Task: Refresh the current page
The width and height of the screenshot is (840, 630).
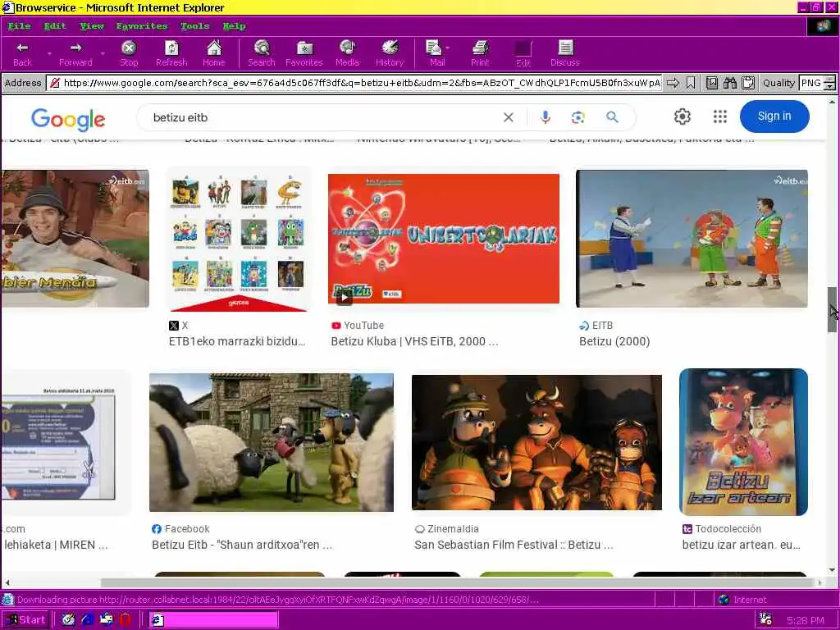Action: tap(171, 53)
